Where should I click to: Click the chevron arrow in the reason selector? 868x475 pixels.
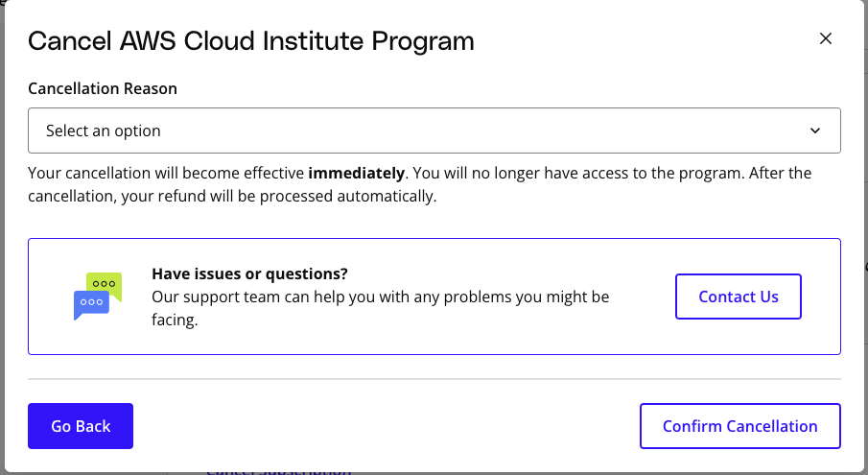815,131
